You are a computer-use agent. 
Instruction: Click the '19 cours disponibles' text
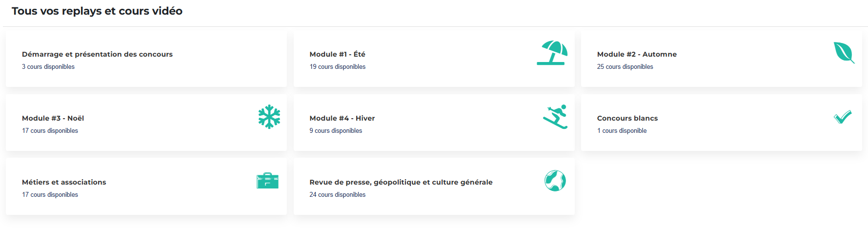337,67
